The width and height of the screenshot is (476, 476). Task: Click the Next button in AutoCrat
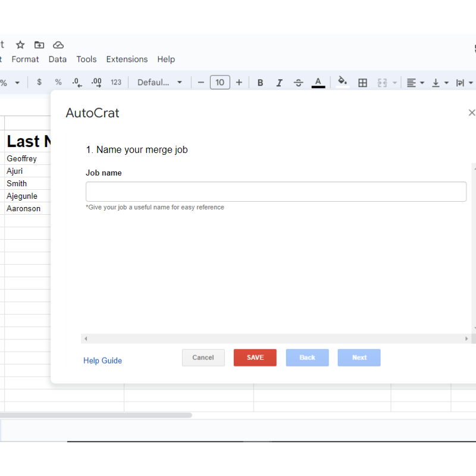coord(359,358)
